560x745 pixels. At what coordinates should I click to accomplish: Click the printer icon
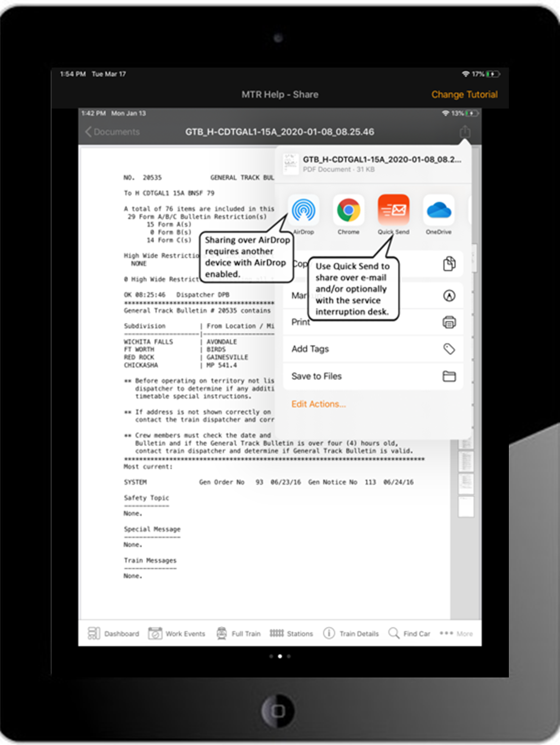click(449, 322)
